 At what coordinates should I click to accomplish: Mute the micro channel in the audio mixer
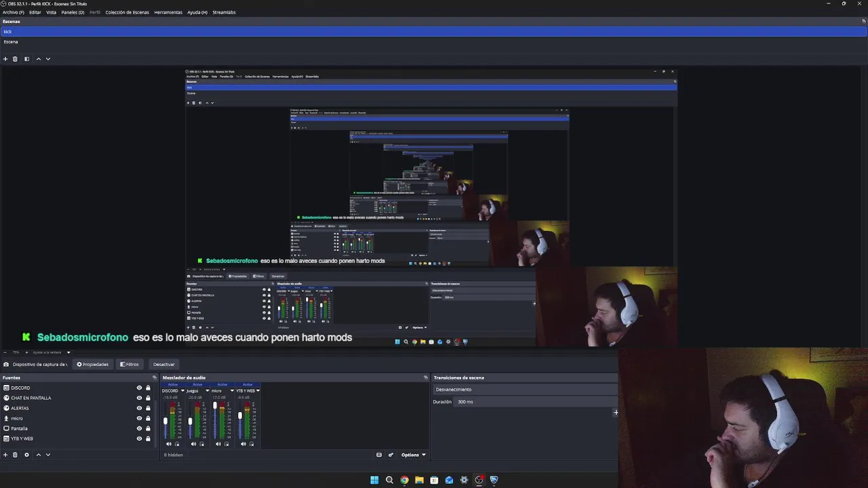[218, 444]
